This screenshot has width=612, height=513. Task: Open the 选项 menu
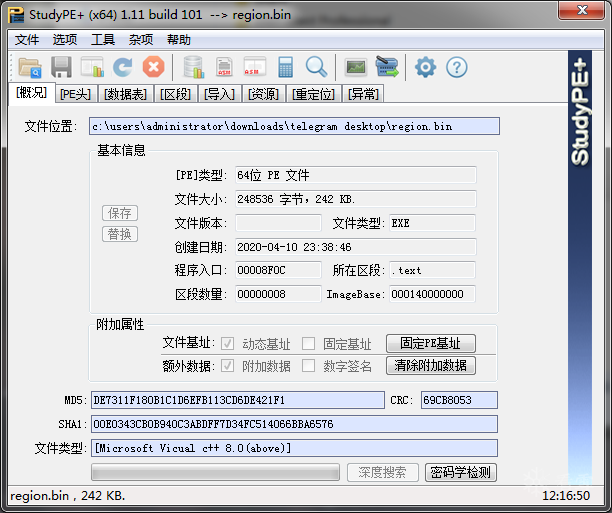pyautogui.click(x=65, y=39)
